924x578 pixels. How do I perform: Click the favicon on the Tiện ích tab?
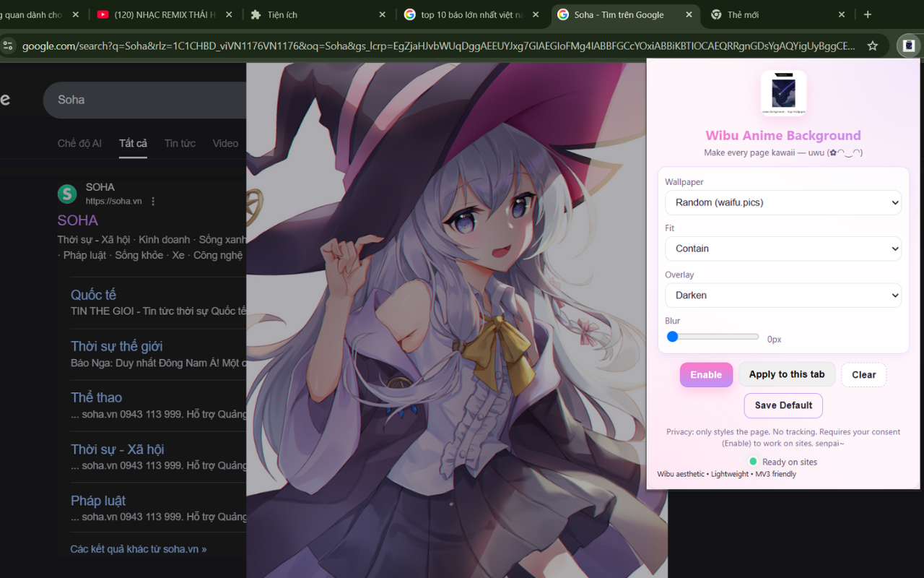(256, 14)
